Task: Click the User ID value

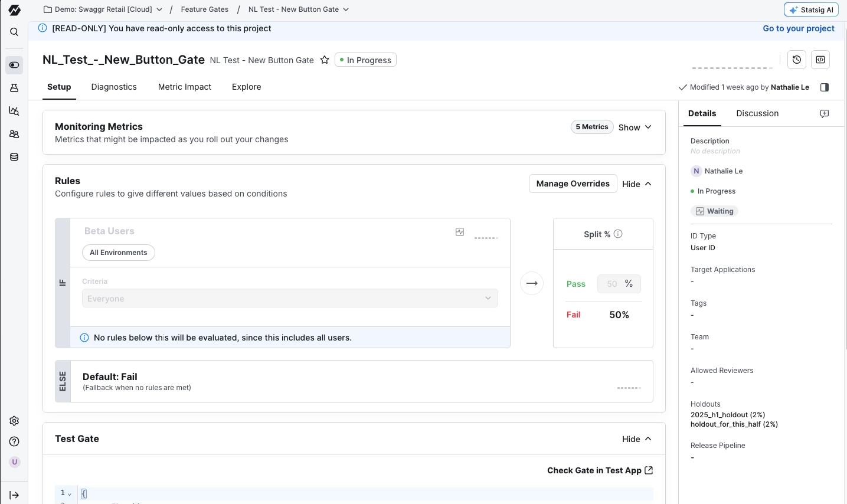Action: tap(703, 248)
